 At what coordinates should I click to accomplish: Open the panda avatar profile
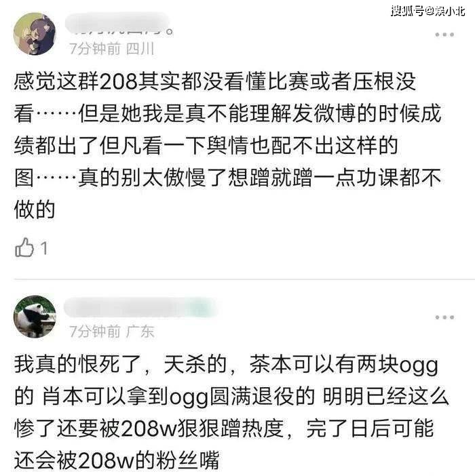click(x=35, y=317)
